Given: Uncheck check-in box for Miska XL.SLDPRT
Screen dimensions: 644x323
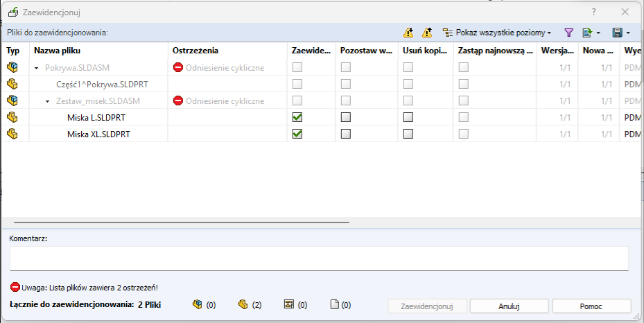Looking at the screenshot, I should click(297, 134).
